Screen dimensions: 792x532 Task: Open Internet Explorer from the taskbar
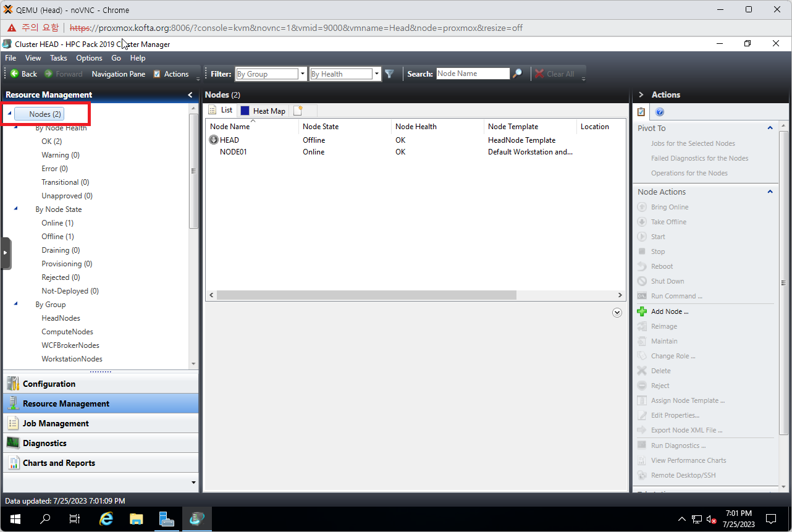click(x=106, y=518)
